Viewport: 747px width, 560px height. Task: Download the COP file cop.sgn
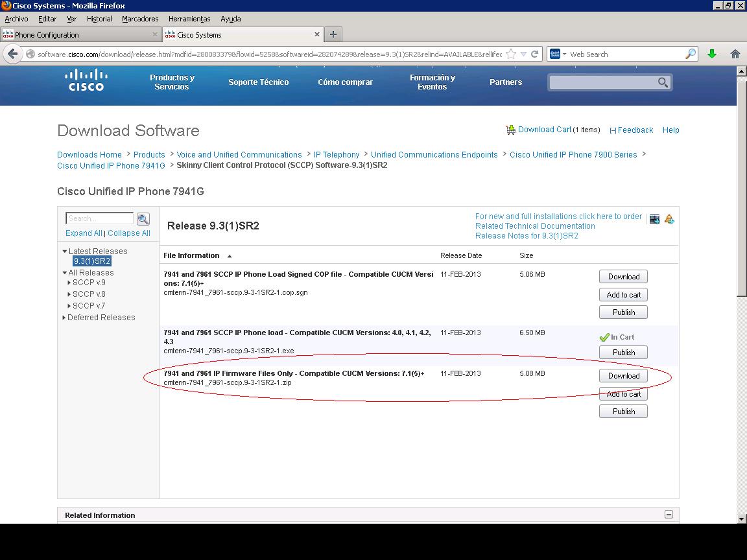click(x=623, y=277)
